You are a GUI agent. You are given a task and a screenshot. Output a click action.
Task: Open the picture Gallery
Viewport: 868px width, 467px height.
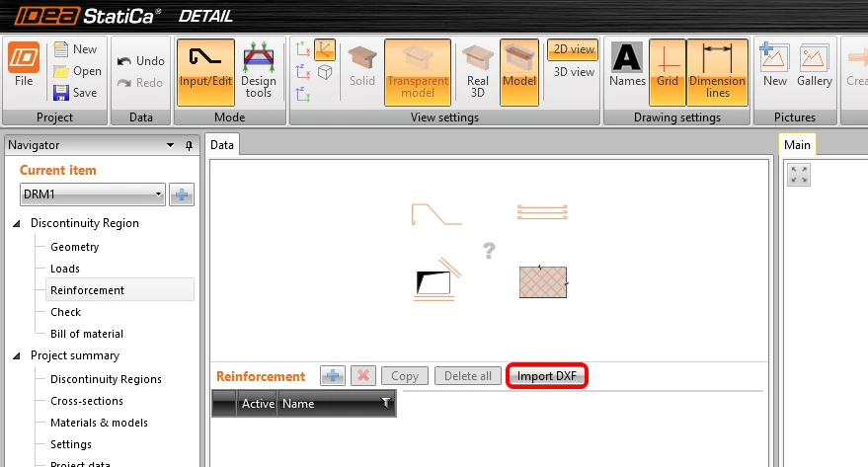click(x=815, y=65)
